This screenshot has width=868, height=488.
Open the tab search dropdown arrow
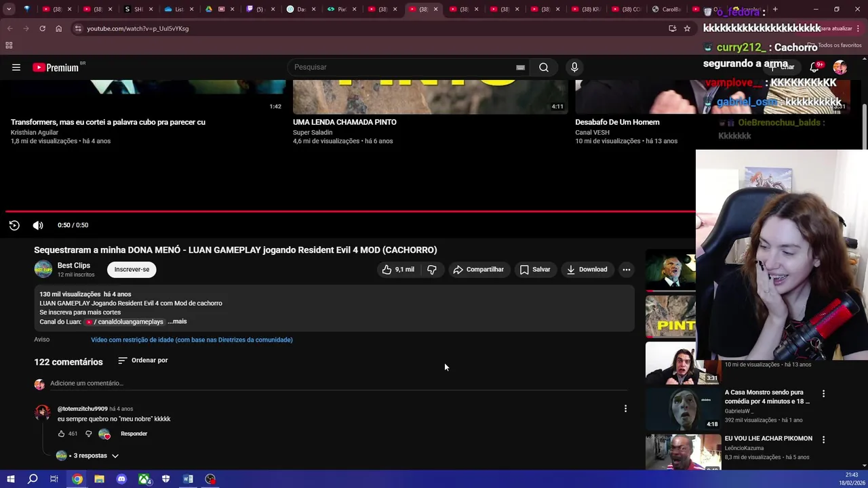point(9,9)
